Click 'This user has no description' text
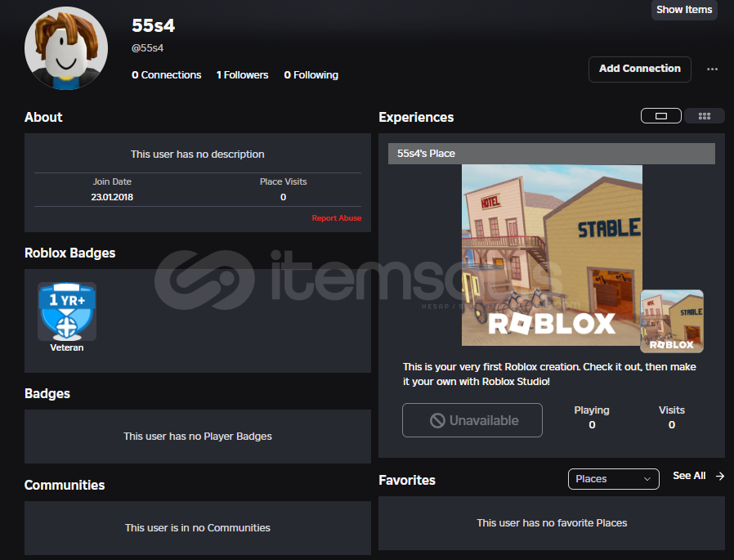734x560 pixels. 198,154
